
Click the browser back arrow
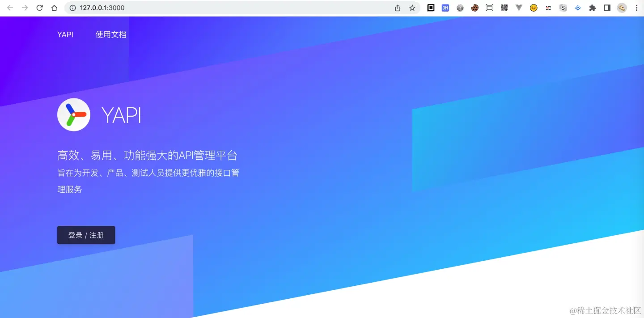tap(10, 8)
